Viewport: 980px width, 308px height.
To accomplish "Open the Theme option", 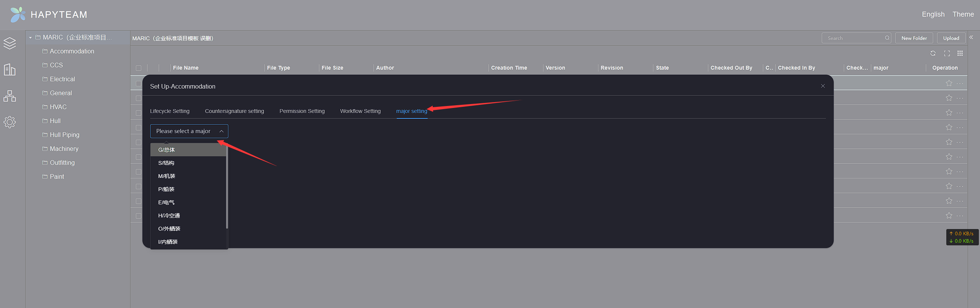I will (963, 14).
